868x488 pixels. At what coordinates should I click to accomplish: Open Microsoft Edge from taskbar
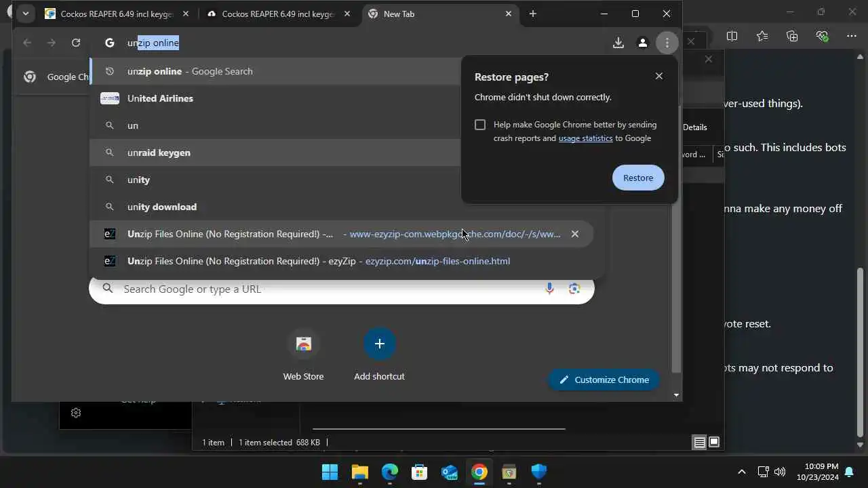[x=389, y=472]
